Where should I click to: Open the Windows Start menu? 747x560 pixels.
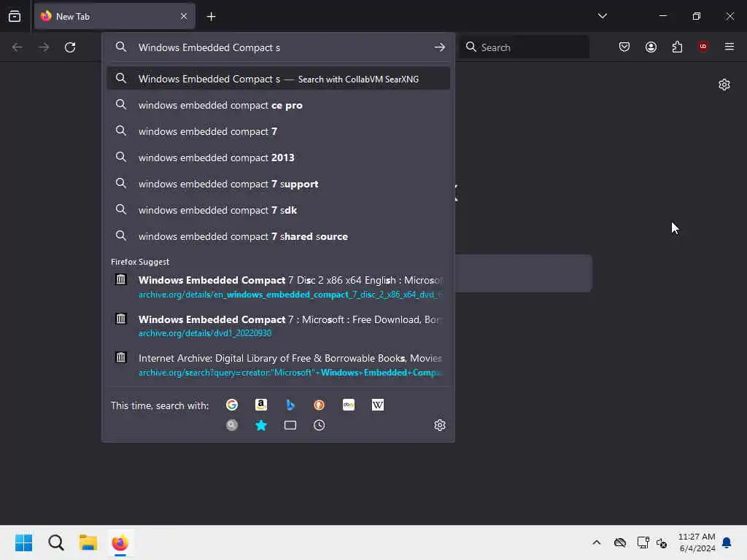[x=23, y=542]
